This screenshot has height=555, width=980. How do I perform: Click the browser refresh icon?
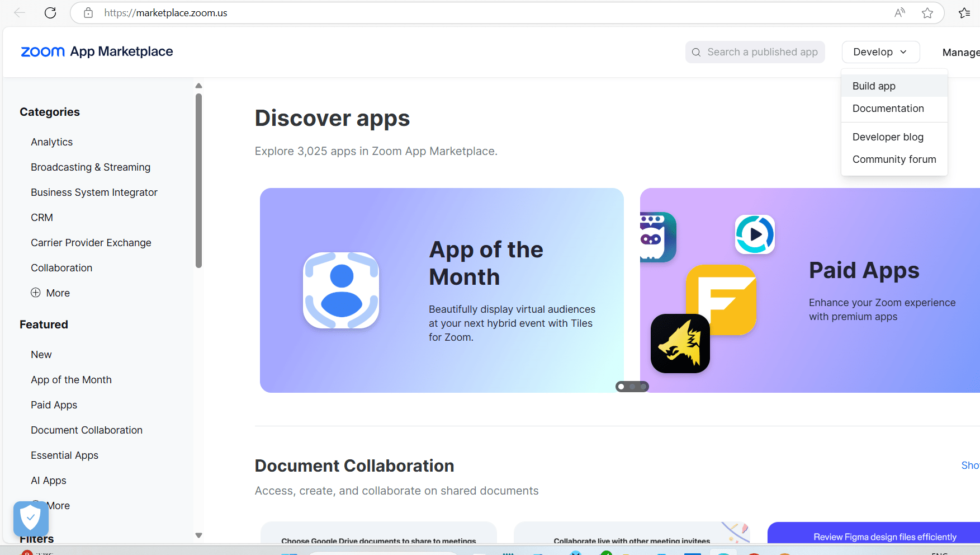click(50, 12)
